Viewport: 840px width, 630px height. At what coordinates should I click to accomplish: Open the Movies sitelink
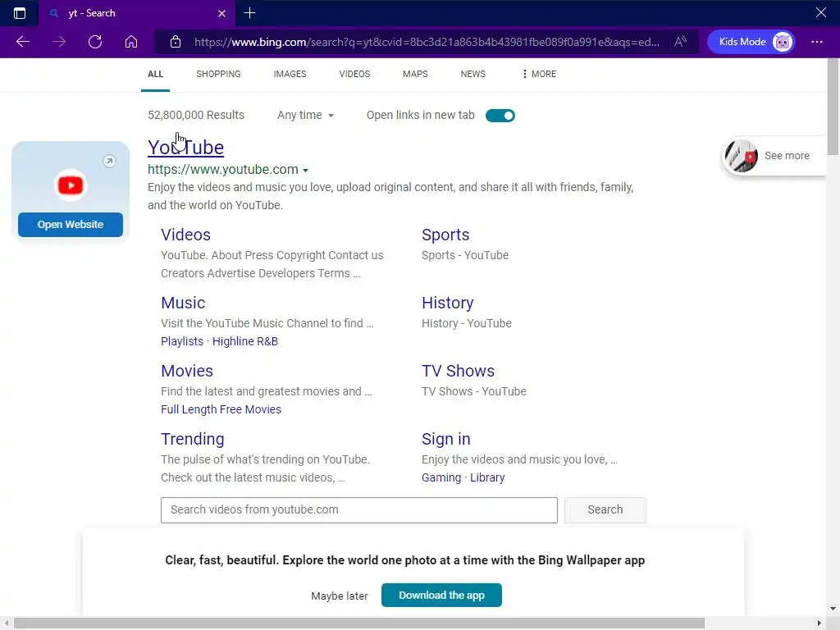pyautogui.click(x=187, y=371)
